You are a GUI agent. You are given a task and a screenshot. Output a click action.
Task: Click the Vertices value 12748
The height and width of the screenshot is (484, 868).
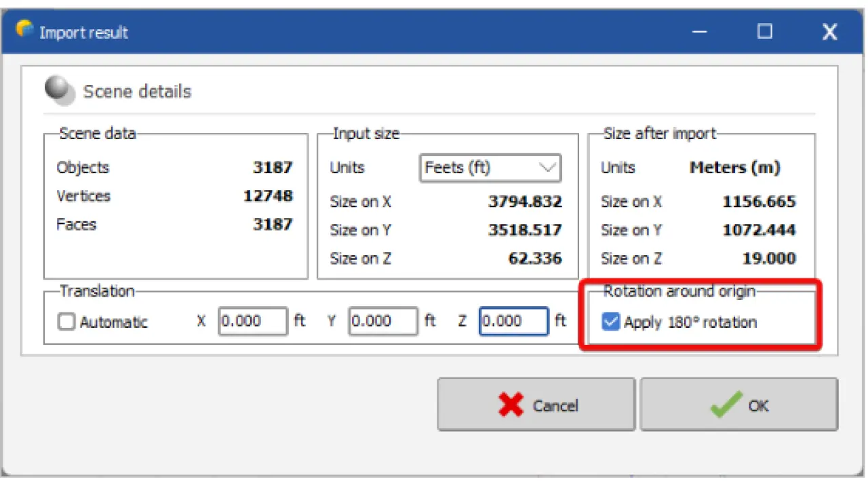(268, 196)
